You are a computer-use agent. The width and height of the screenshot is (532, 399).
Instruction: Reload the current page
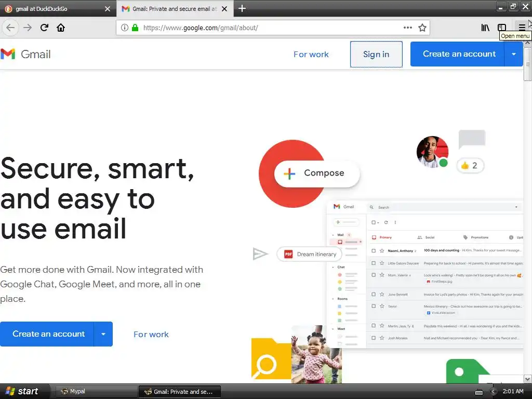(x=44, y=28)
